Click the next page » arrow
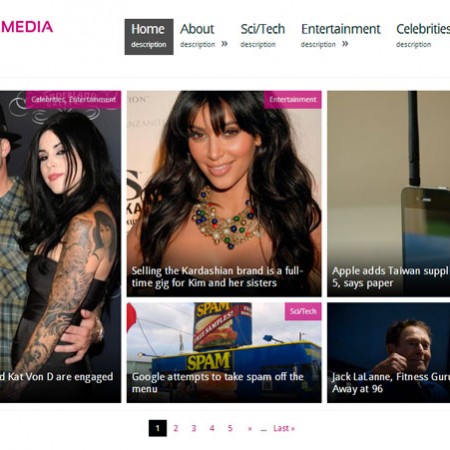Screen dimensions: 450x450 [250, 428]
